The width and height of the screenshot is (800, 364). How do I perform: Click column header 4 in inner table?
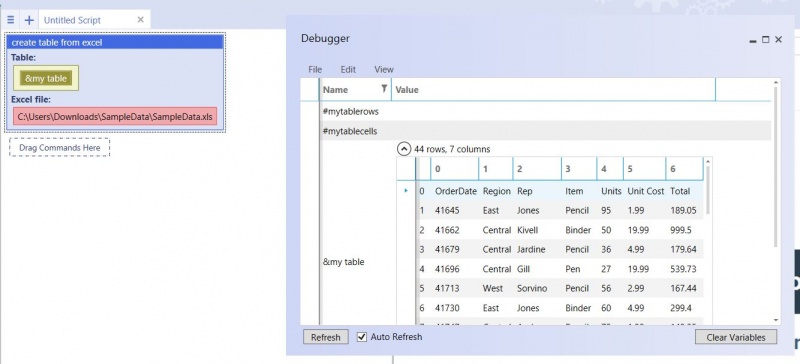pyautogui.click(x=610, y=168)
